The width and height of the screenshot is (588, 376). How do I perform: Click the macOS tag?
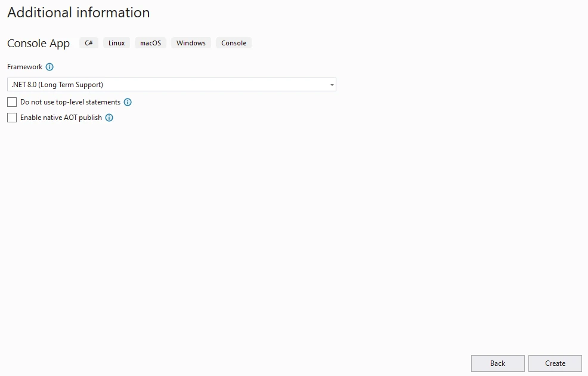[x=150, y=43]
